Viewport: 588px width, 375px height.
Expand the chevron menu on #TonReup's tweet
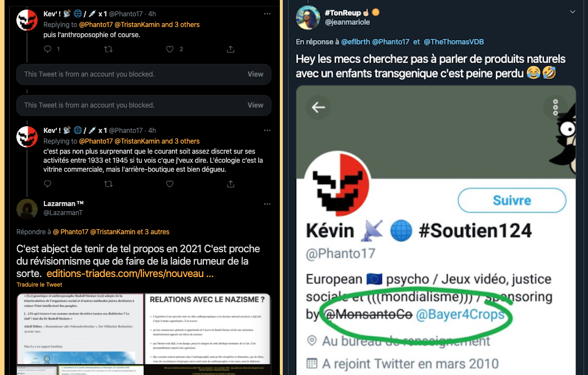pos(572,12)
